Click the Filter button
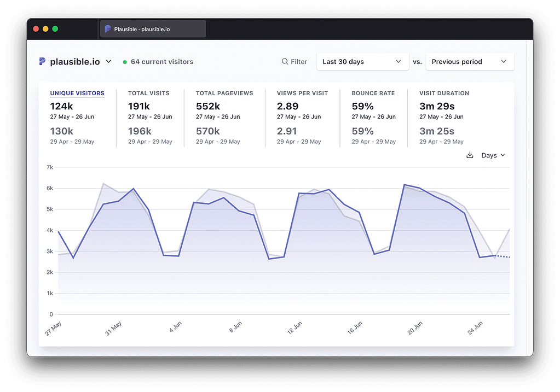Viewport: 560px width, 392px height. point(295,62)
